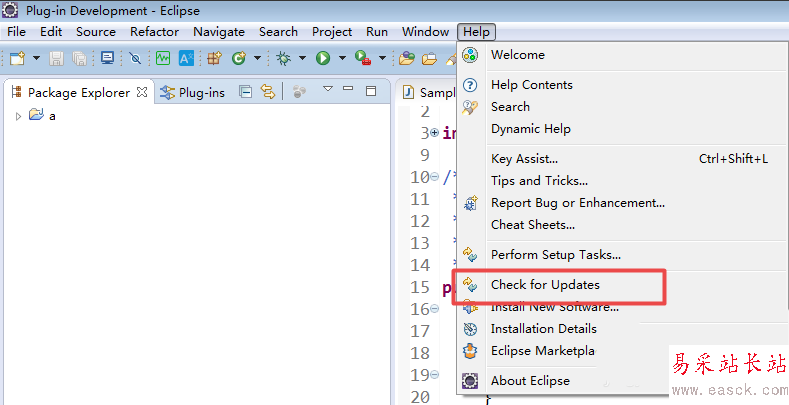Toggle the Skip All Breakpoints icon
789x405 pixels.
(x=135, y=58)
